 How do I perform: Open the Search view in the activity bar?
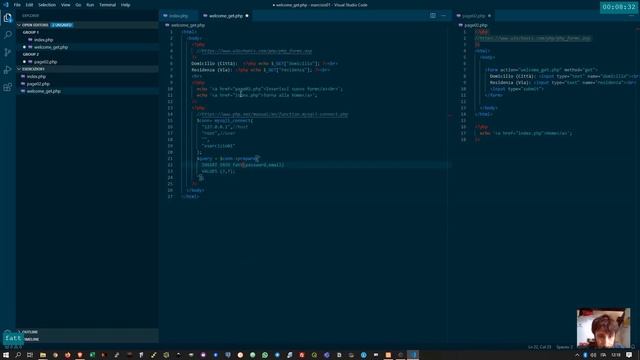pos(8,35)
